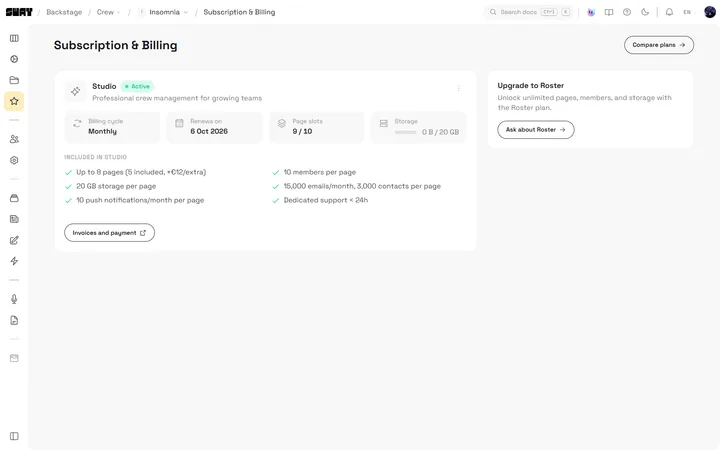Click the Upgrade to Roster heading
This screenshot has width=720, height=450.
point(530,85)
